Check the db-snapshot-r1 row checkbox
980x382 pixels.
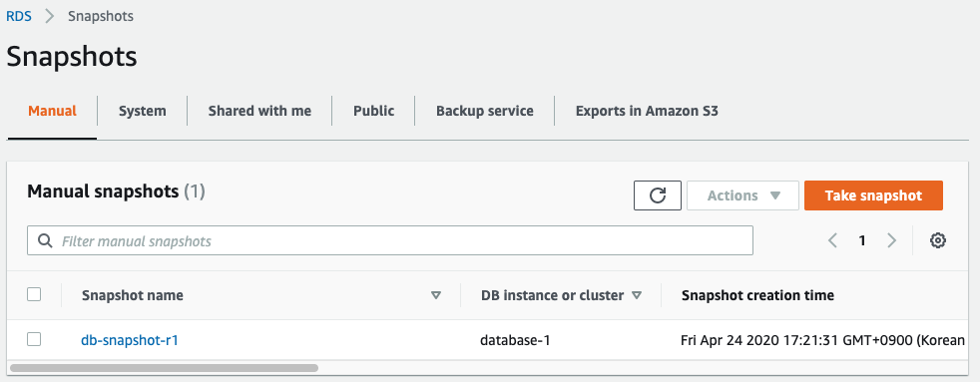34,339
